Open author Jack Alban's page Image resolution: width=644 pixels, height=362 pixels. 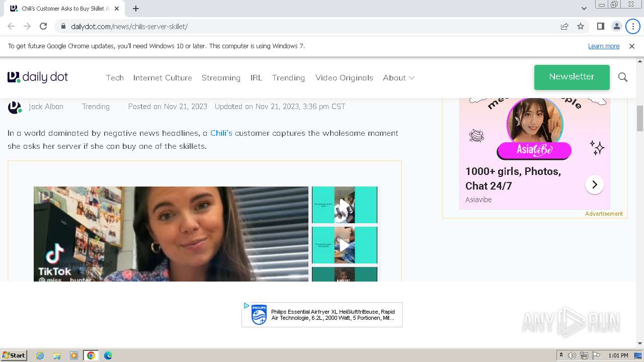(x=46, y=107)
